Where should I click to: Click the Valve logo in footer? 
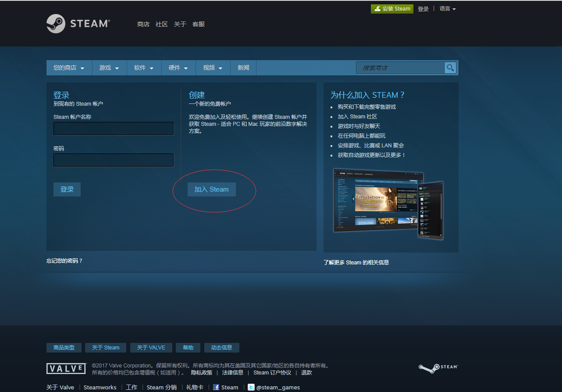pyautogui.click(x=66, y=368)
